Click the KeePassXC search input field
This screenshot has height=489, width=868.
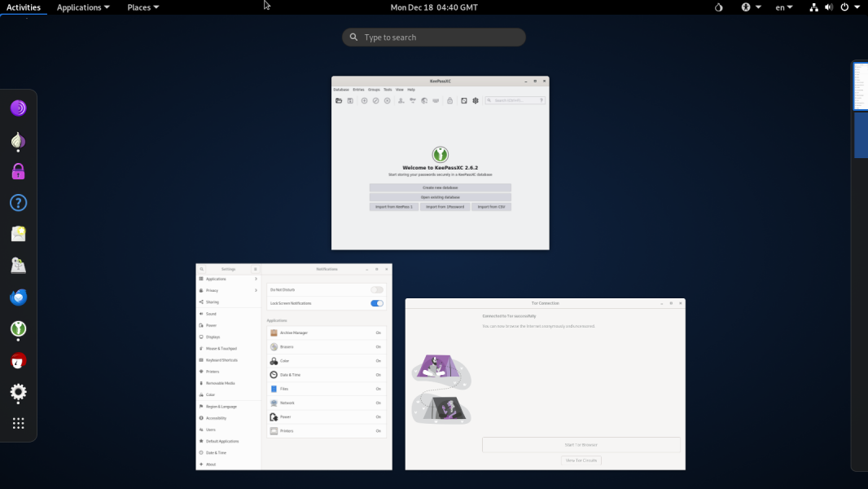click(x=515, y=101)
